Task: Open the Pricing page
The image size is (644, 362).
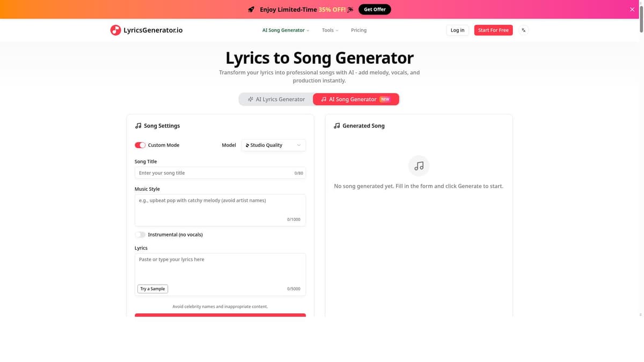Action: 358,30
